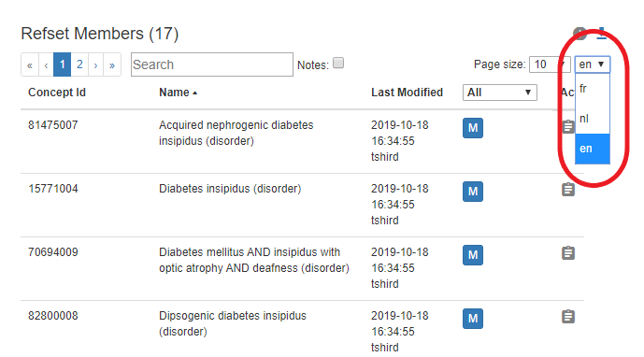Open notes clipboard icon for Diabetes insipidus row
Image resolution: width=644 pixels, height=357 pixels.
click(568, 190)
